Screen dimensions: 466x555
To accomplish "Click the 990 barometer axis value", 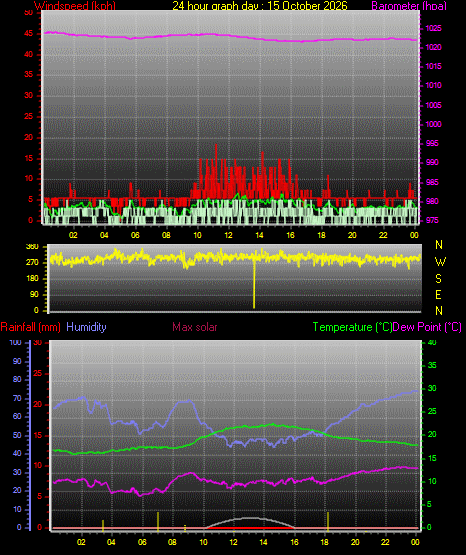I will pyautogui.click(x=432, y=163).
